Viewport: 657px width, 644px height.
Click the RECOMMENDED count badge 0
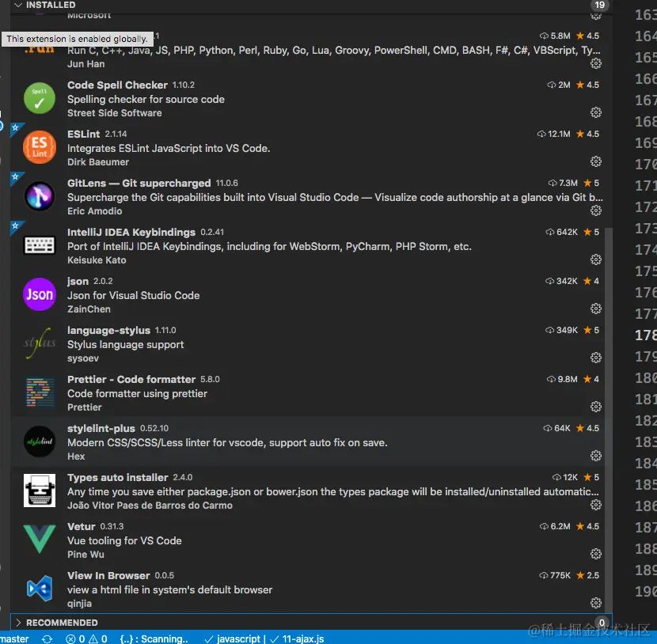(x=602, y=623)
